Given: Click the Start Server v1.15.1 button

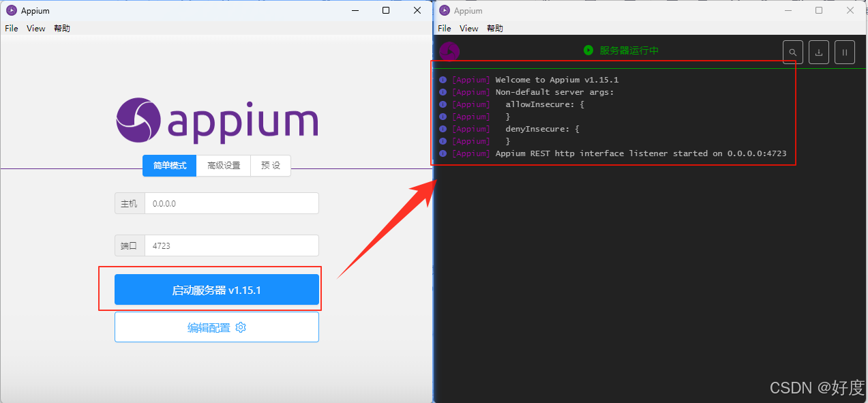Looking at the screenshot, I should 216,290.
